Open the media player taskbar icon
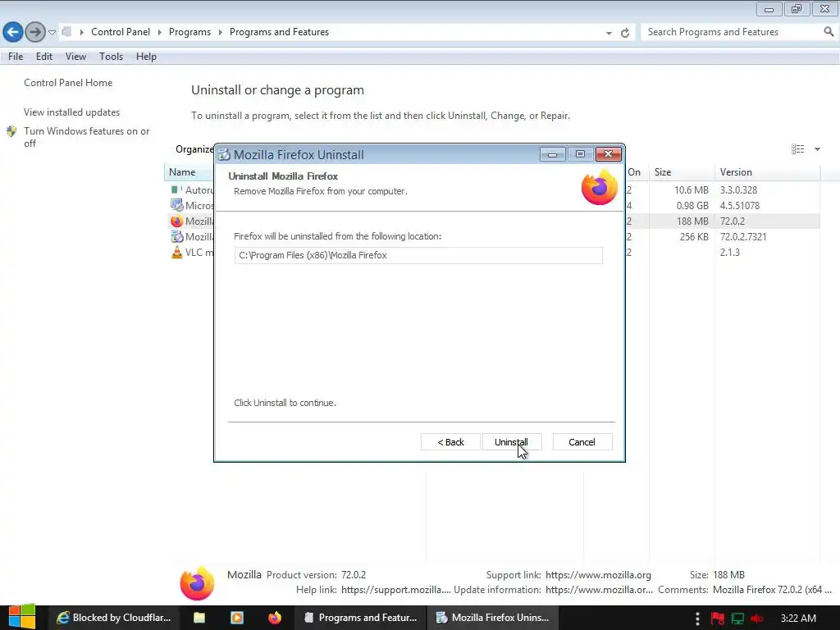Screen dimensions: 840x630 click(x=237, y=618)
